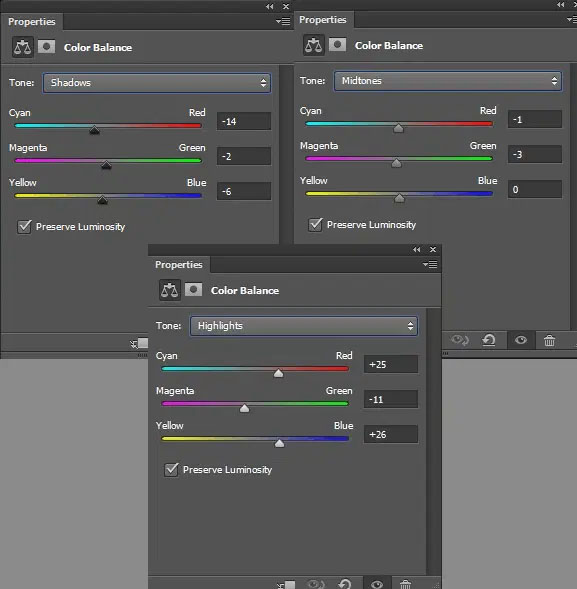Click clip to layer icon in Highlights panel
This screenshot has height=589, width=577.
coord(286,584)
